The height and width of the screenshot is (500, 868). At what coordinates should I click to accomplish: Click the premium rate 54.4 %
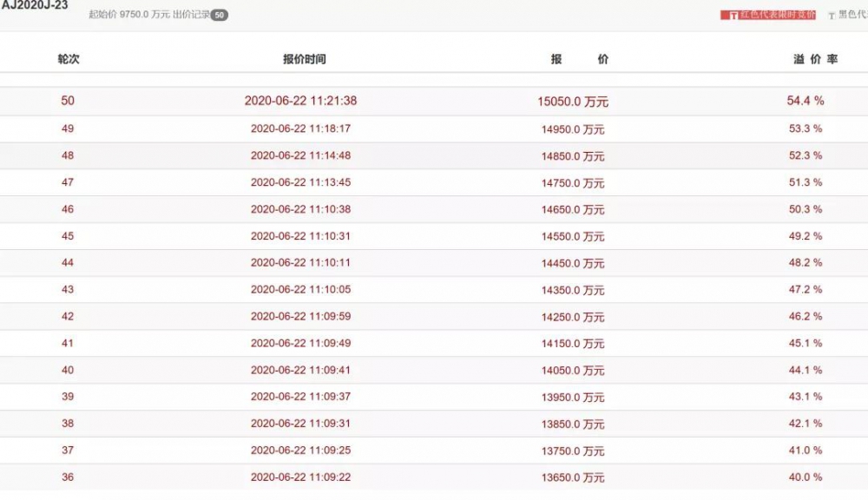click(806, 100)
